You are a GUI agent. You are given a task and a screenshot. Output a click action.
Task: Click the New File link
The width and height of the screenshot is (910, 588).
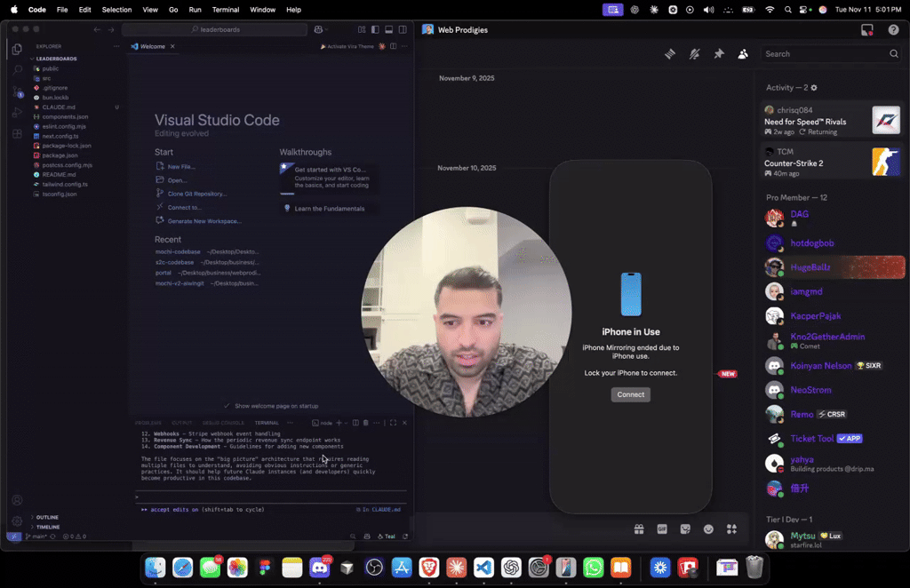click(181, 166)
